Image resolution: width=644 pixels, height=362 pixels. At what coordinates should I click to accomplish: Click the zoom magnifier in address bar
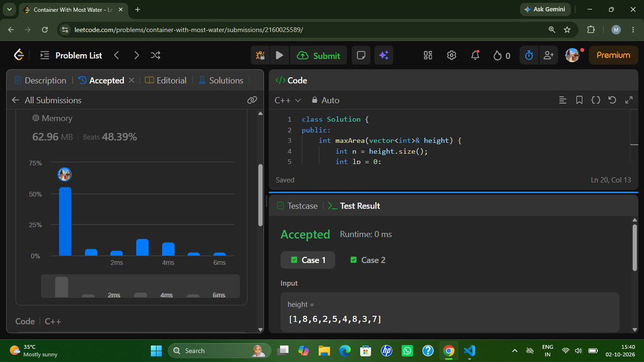[552, 29]
